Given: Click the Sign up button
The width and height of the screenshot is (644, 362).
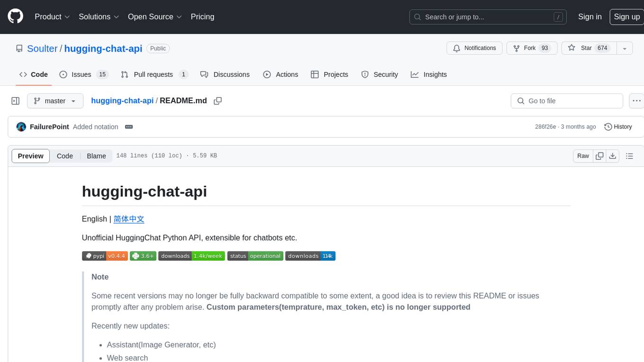Looking at the screenshot, I should point(626,17).
